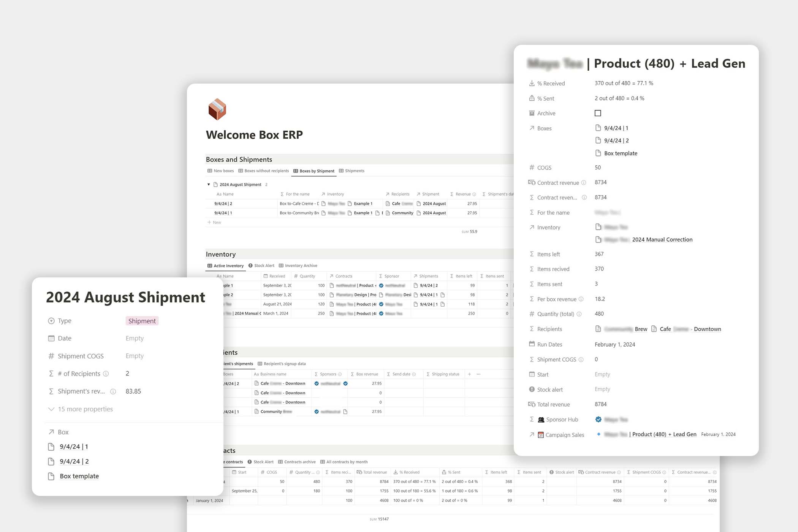Toggle the Archive checkbox
798x532 pixels.
coord(598,113)
